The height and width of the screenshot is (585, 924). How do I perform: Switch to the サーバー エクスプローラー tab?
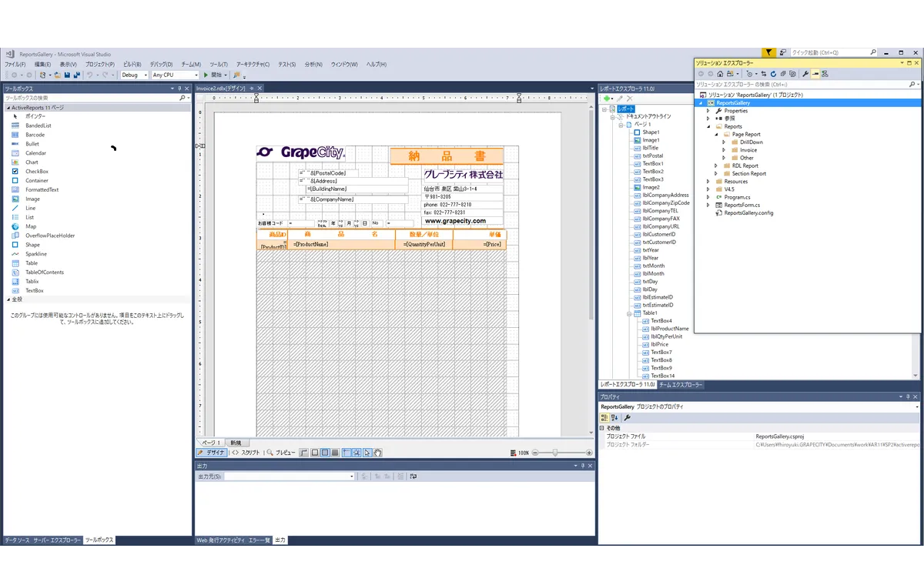[x=56, y=540]
